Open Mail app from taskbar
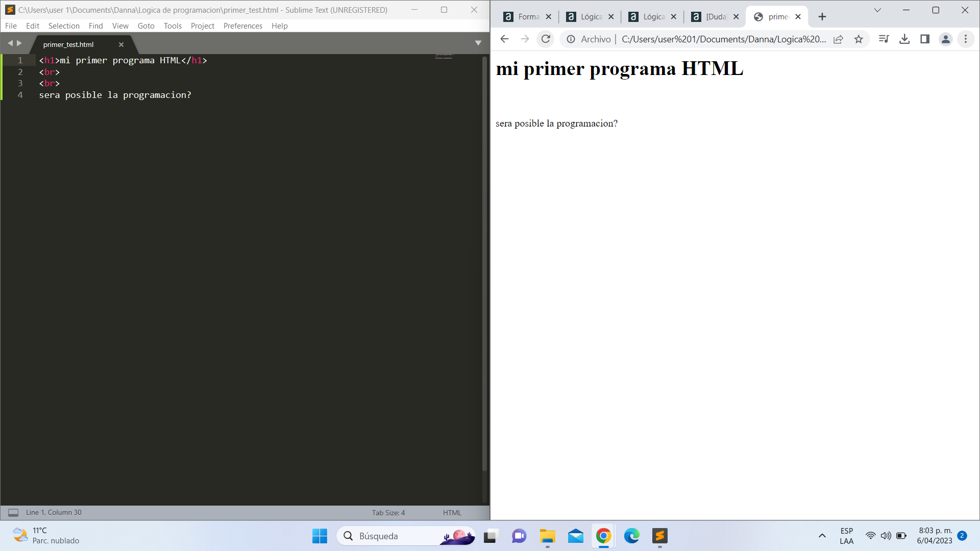This screenshot has height=551, width=980. [576, 536]
